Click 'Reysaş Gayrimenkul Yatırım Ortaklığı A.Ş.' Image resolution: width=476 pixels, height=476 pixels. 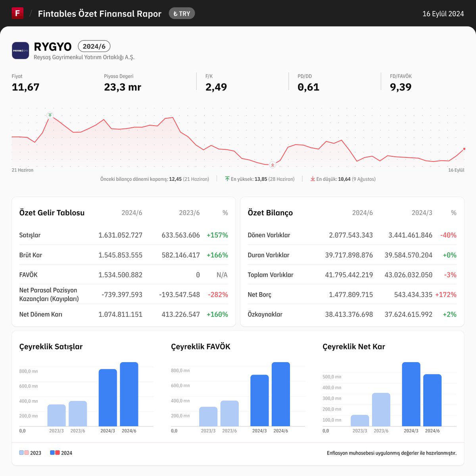[84, 57]
